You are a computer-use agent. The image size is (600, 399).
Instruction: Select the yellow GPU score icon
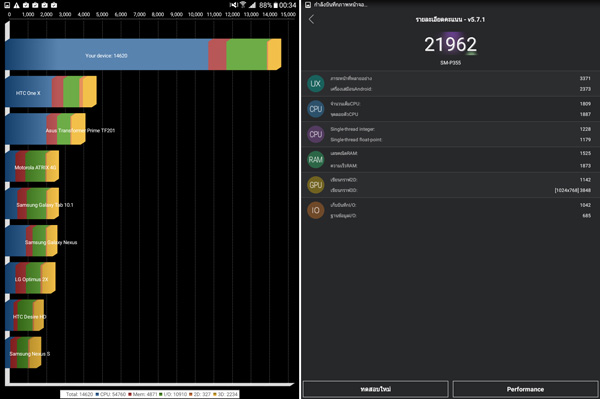316,185
